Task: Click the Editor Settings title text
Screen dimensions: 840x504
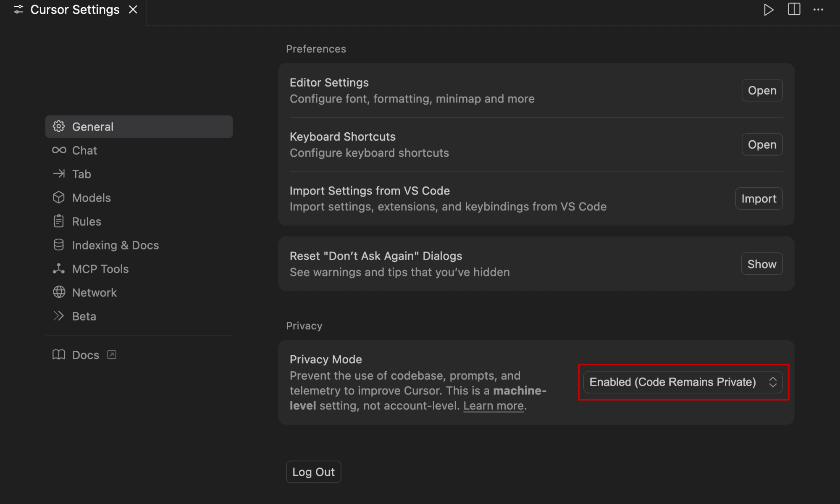Action: [x=329, y=82]
